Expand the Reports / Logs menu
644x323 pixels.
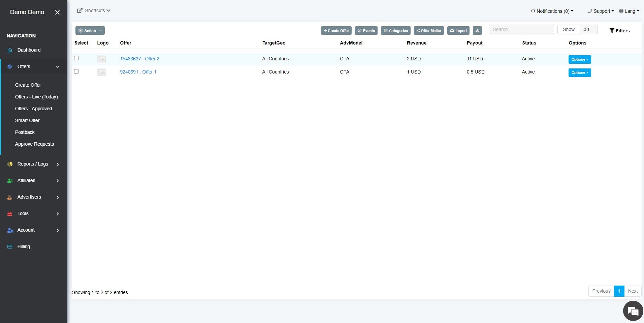click(33, 164)
